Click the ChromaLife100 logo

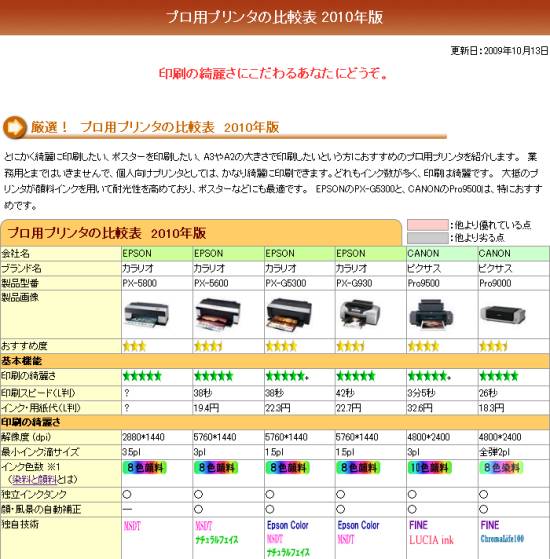click(x=502, y=539)
